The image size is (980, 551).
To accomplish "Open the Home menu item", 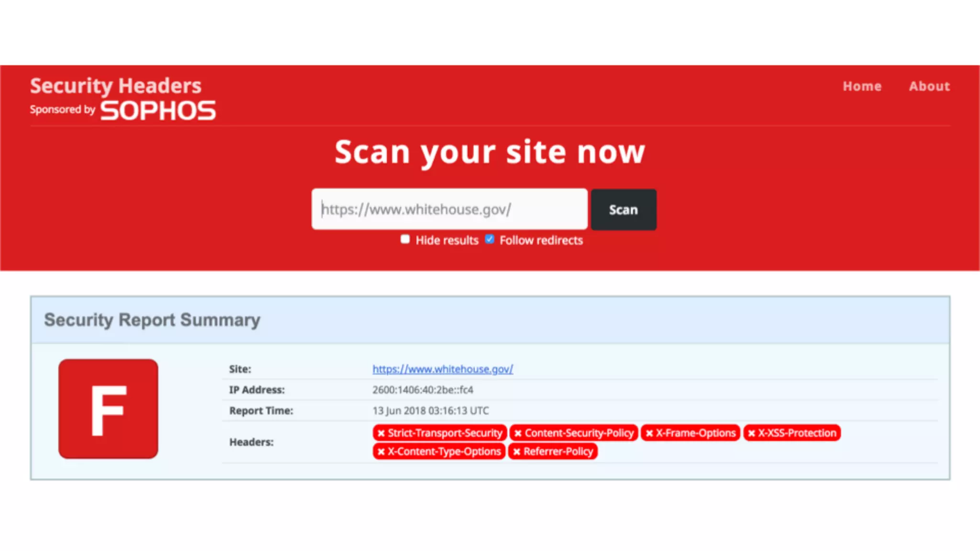I will click(862, 86).
